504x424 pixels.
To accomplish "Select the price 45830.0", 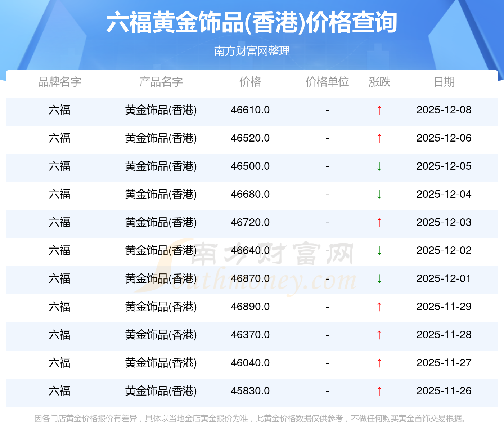I will point(250,391).
